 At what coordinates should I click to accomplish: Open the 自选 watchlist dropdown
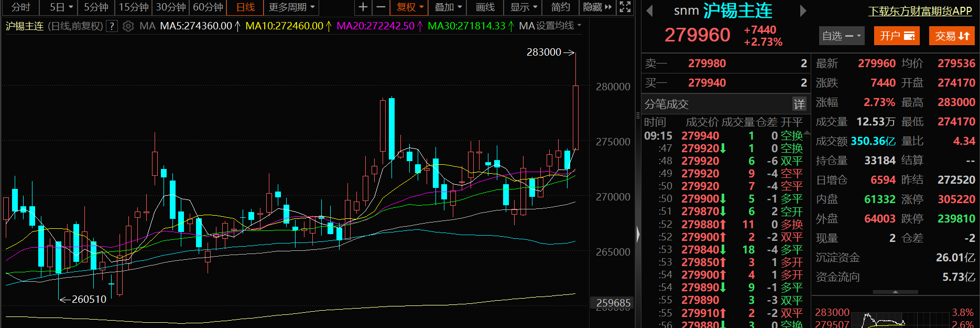pyautogui.click(x=841, y=36)
